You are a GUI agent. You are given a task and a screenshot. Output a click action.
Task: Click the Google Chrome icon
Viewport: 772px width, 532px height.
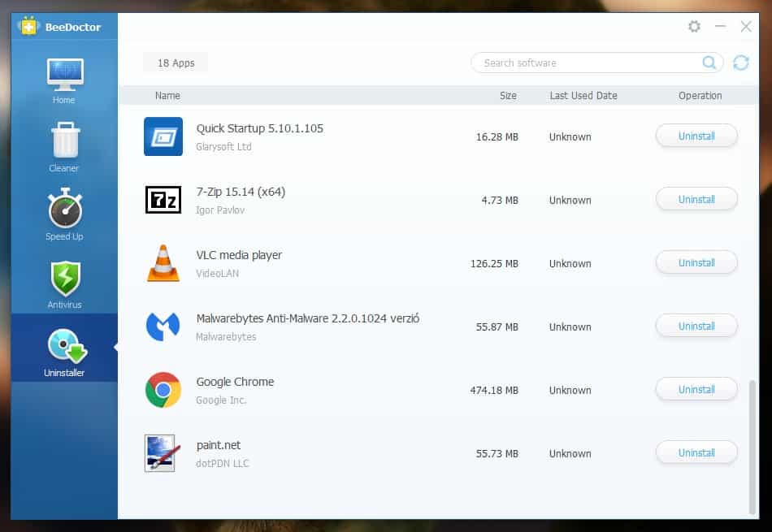tap(163, 390)
